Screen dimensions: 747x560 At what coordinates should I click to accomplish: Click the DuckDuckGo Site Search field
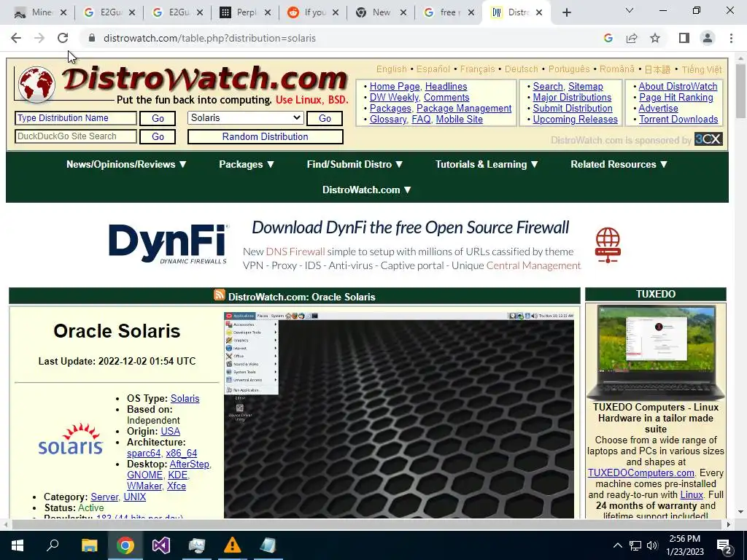click(76, 136)
